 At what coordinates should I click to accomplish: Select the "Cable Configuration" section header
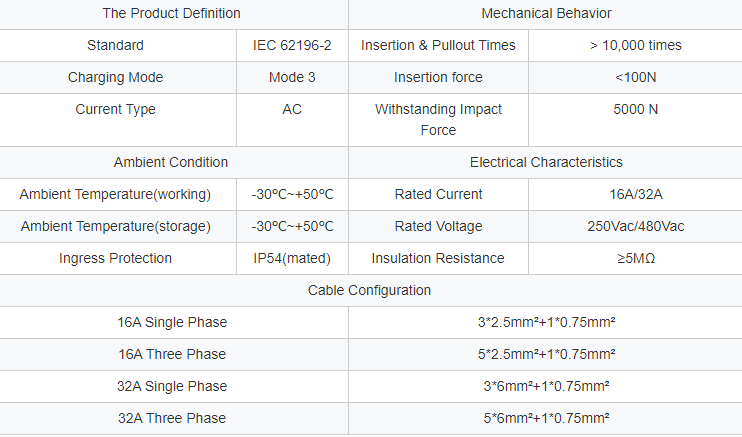click(x=370, y=290)
